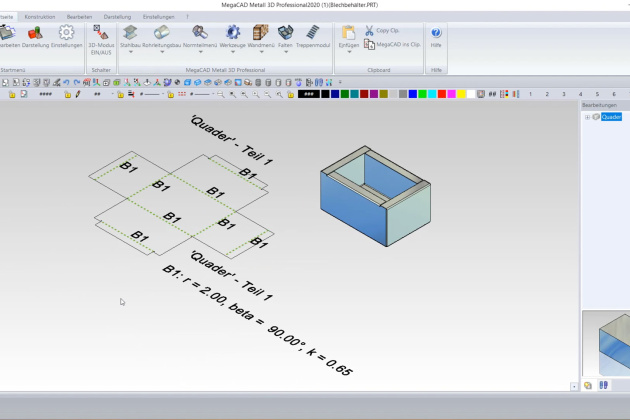The height and width of the screenshot is (420, 630).
Task: Click the Treppenmodul stairs icon
Action: [312, 36]
